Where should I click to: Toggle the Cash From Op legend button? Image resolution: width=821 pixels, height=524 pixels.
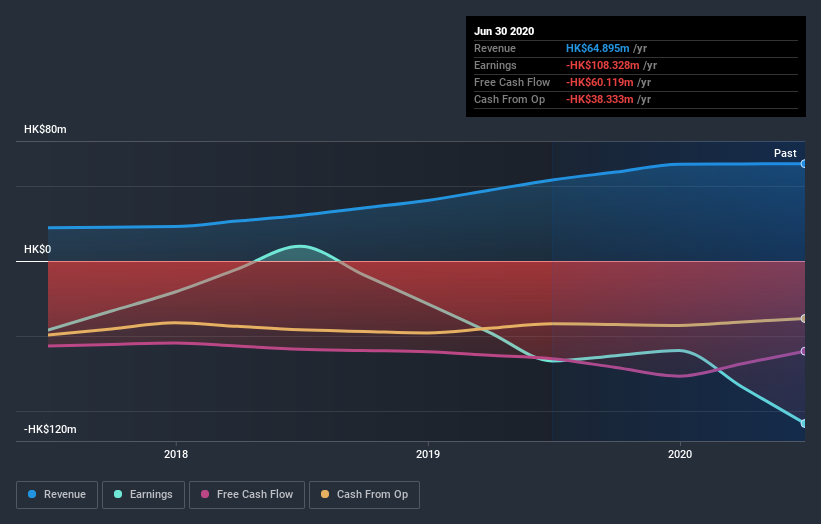coord(364,495)
